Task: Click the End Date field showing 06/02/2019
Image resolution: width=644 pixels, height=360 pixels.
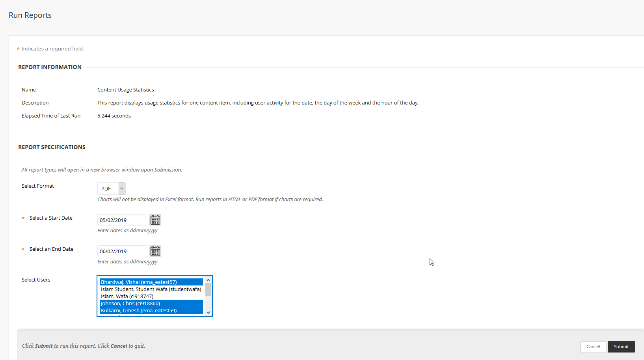Action: (122, 251)
